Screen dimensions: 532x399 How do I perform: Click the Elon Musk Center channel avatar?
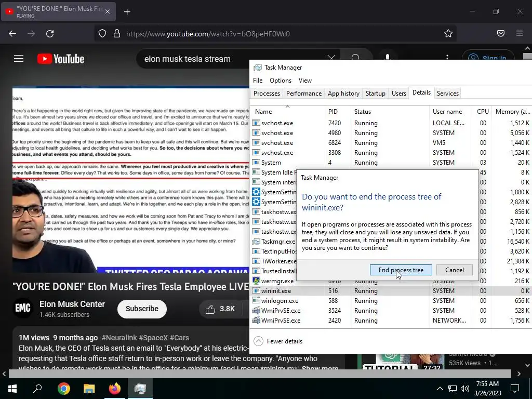23,308
